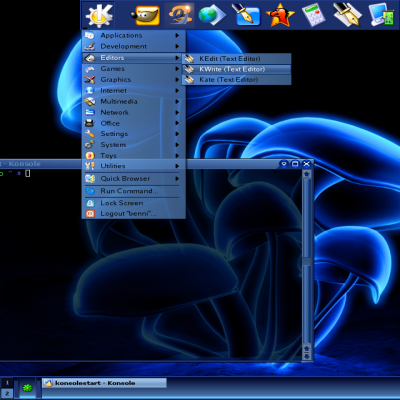Click the orange Q application icon in panel
The image size is (400, 400).
pyautogui.click(x=180, y=15)
